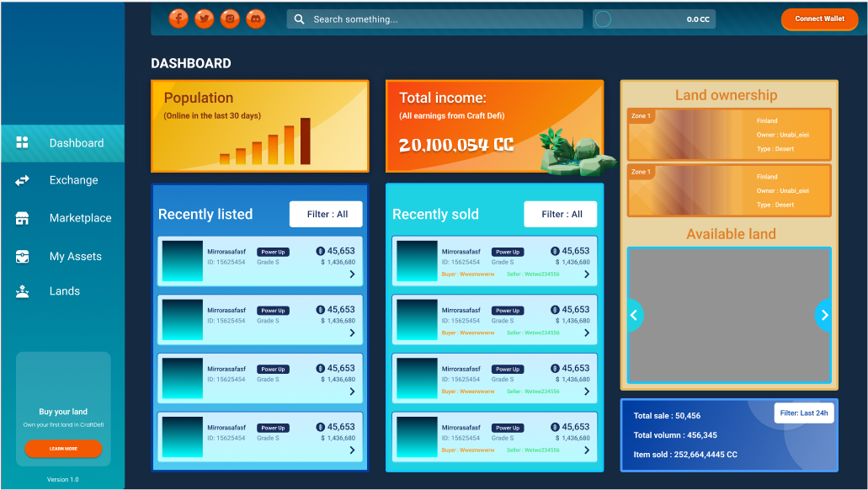Viewport: 868px width, 490px height.
Task: Slide Available land carousel to next
Action: (824, 315)
